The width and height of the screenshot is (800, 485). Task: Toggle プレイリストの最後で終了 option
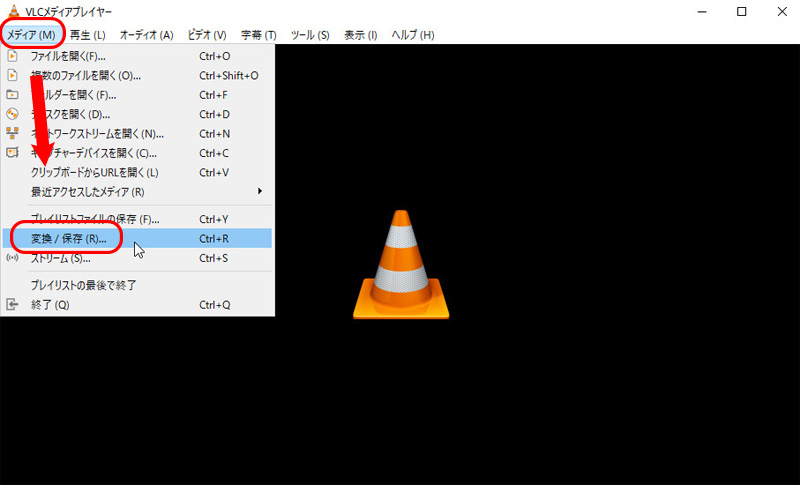pyautogui.click(x=137, y=285)
